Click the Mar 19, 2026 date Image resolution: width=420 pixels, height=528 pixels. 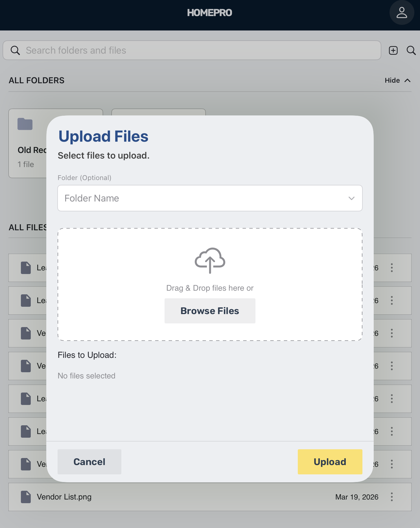(357, 497)
